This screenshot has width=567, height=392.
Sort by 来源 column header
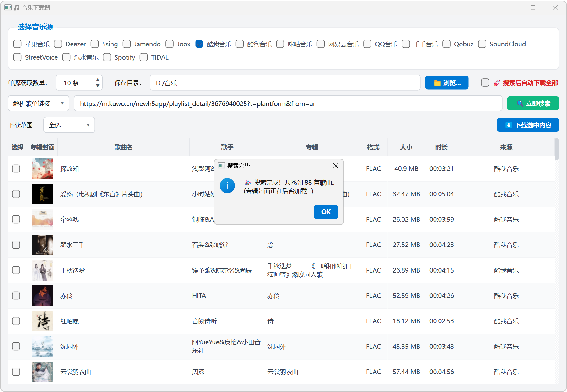[x=506, y=147]
